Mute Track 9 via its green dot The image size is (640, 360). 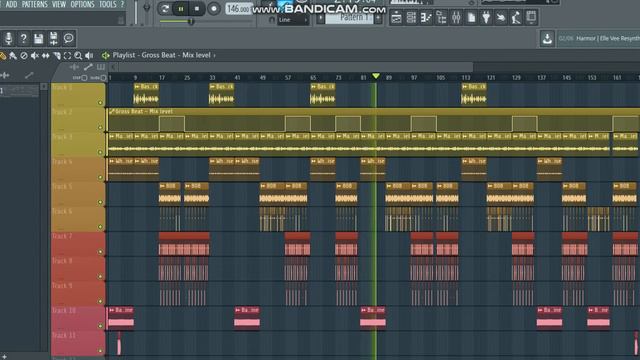[100, 301]
